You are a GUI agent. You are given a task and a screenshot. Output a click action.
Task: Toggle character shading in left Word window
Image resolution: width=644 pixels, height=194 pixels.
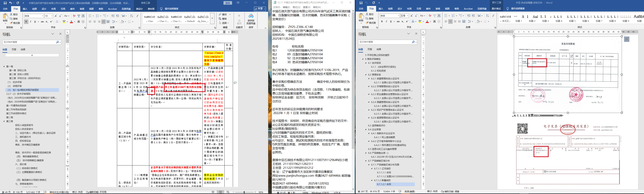[x=79, y=22]
